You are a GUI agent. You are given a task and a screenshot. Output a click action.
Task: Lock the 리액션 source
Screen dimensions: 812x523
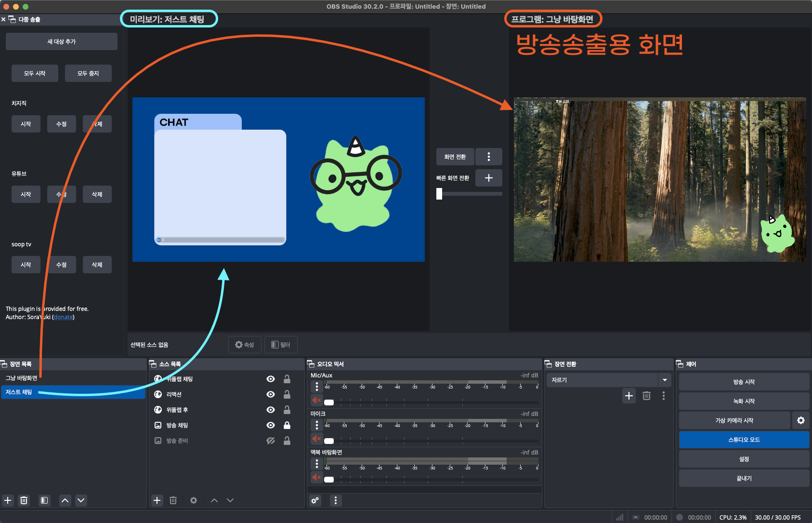287,394
